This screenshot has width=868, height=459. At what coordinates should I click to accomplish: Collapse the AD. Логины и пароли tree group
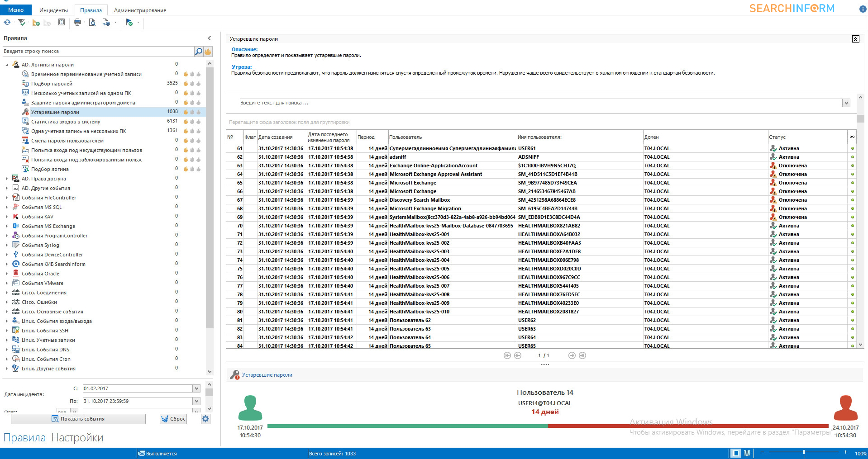pos(7,65)
